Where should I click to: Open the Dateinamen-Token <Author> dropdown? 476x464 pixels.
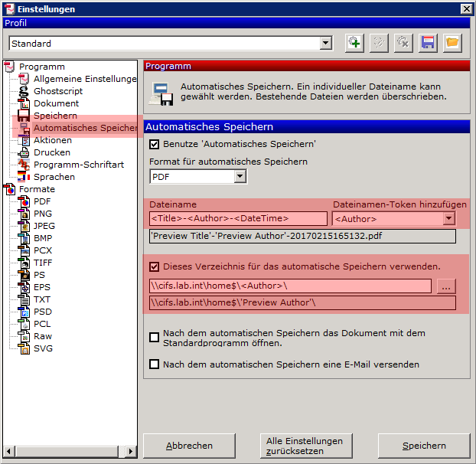[x=448, y=219]
